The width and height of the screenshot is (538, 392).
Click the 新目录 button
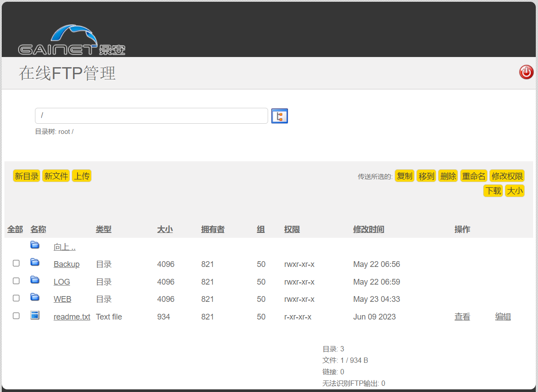[x=27, y=176]
